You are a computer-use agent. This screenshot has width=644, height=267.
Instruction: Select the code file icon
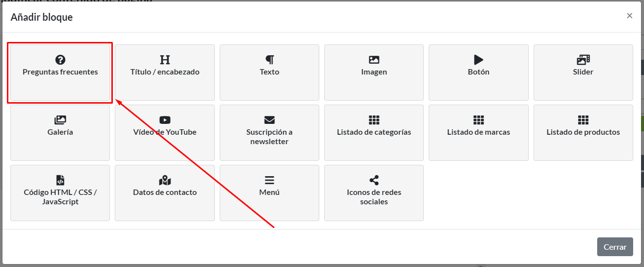[x=60, y=180]
